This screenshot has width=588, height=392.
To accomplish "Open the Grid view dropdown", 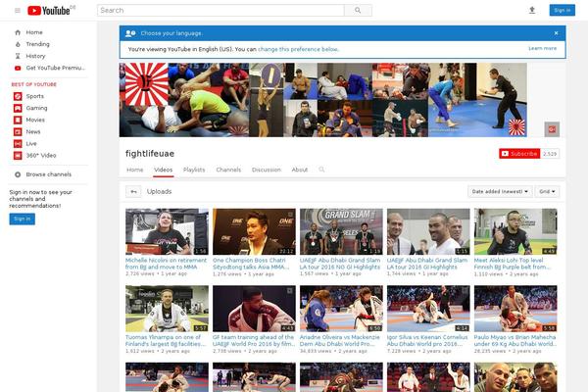I will (x=547, y=192).
